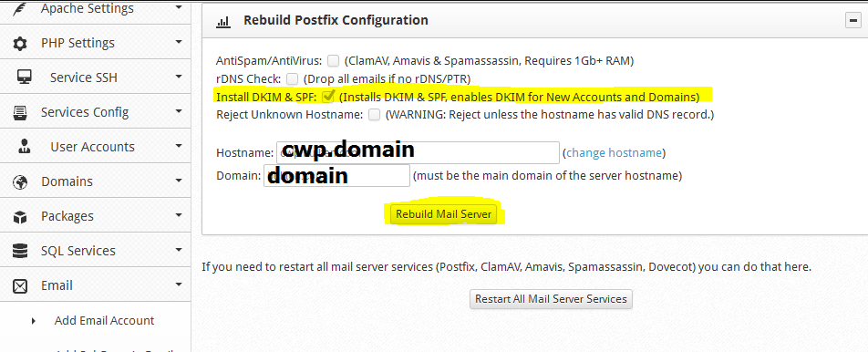Open the SQL Services menu item
868x352 pixels.
(95, 251)
